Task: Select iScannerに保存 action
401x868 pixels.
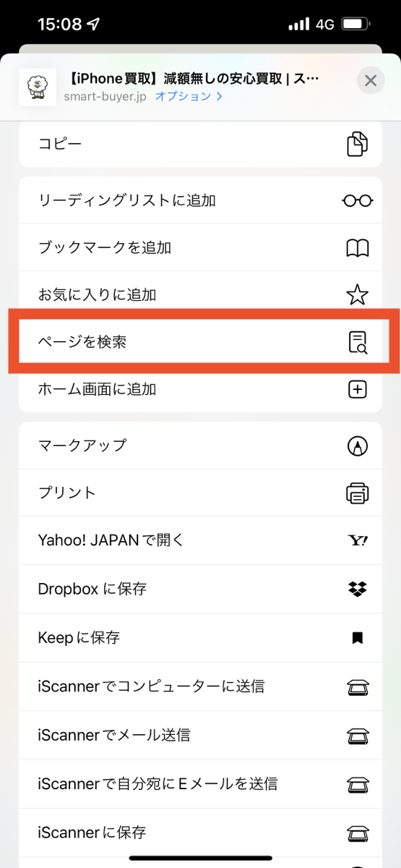Action: click(x=200, y=833)
